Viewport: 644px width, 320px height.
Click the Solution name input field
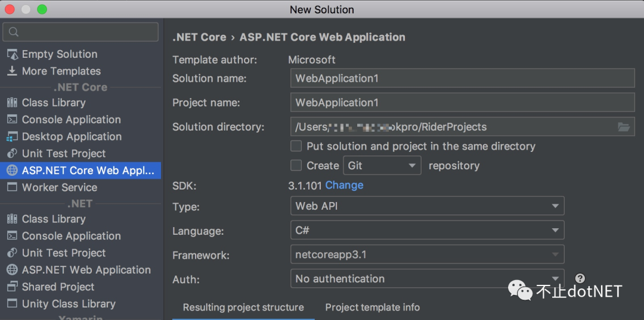coord(462,78)
